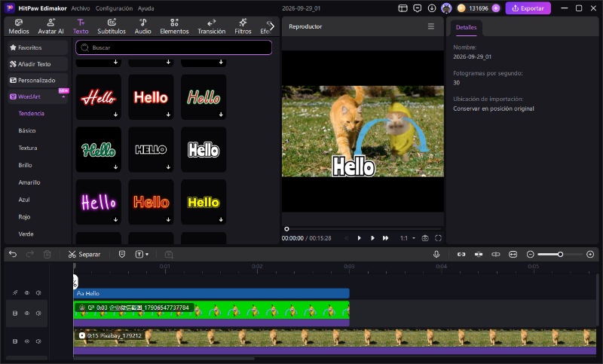Viewport: 603px width, 364px height.
Task: Open the feedback message icon
Action: coord(418,8)
